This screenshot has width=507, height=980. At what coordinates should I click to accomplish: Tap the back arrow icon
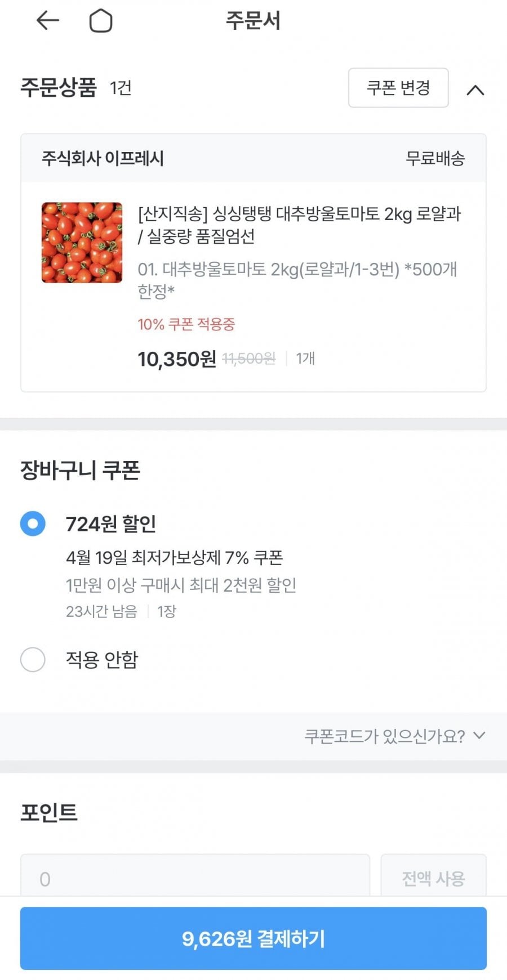coord(47,21)
